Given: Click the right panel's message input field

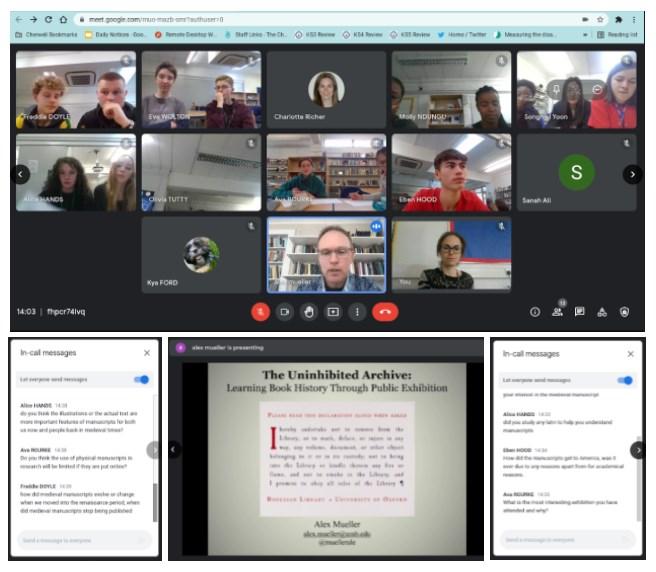Looking at the screenshot, I should (x=568, y=540).
